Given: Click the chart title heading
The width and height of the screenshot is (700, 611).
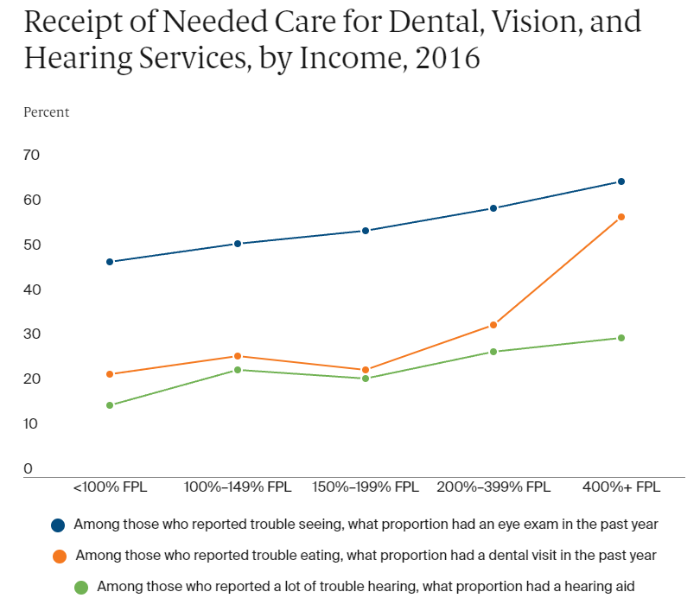Looking at the screenshot, I should (x=333, y=40).
